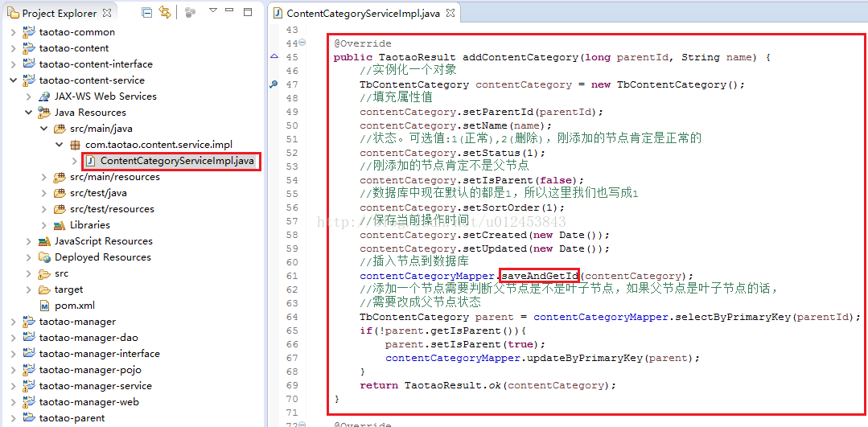Click Java Resources icon
Image resolution: width=868 pixels, height=427 pixels.
tap(44, 113)
